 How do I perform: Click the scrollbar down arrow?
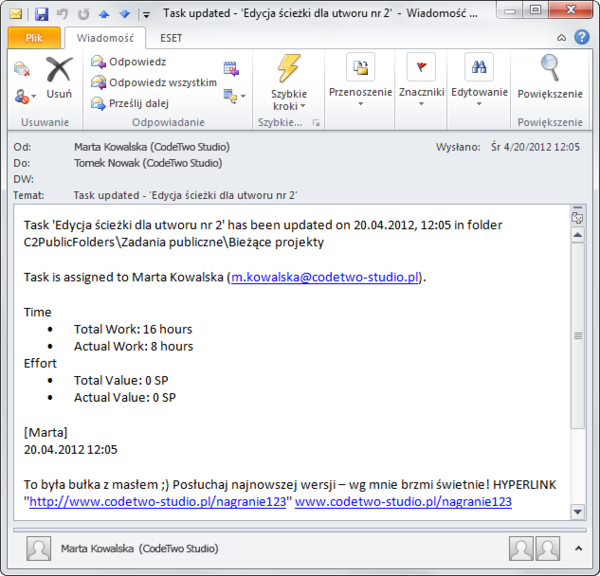pos(578,511)
